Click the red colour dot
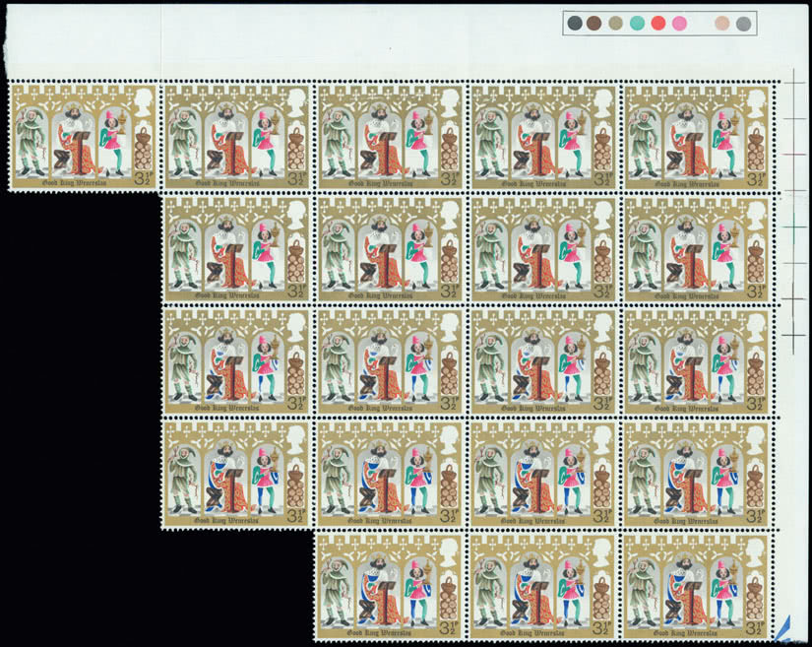The height and width of the screenshot is (647, 812). click(x=658, y=23)
